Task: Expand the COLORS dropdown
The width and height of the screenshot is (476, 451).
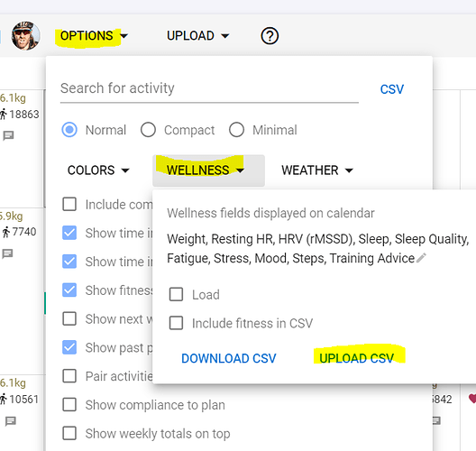Action: pyautogui.click(x=98, y=170)
